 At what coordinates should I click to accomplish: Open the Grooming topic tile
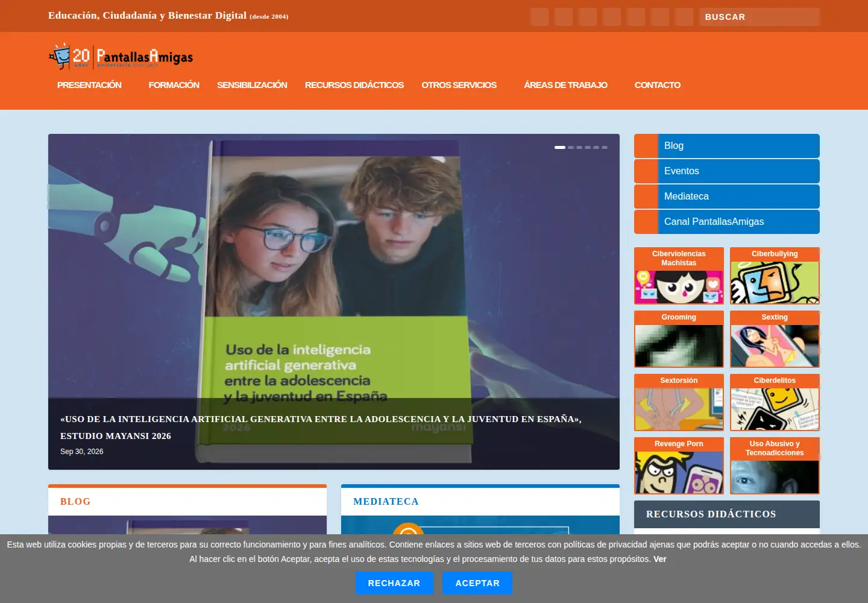pos(679,339)
